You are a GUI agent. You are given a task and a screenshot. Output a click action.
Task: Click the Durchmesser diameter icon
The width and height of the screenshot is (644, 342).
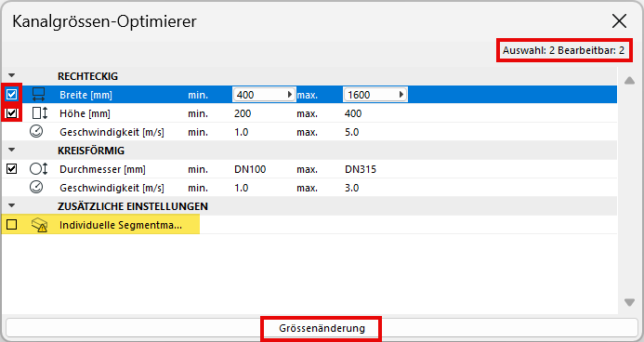coord(39,169)
